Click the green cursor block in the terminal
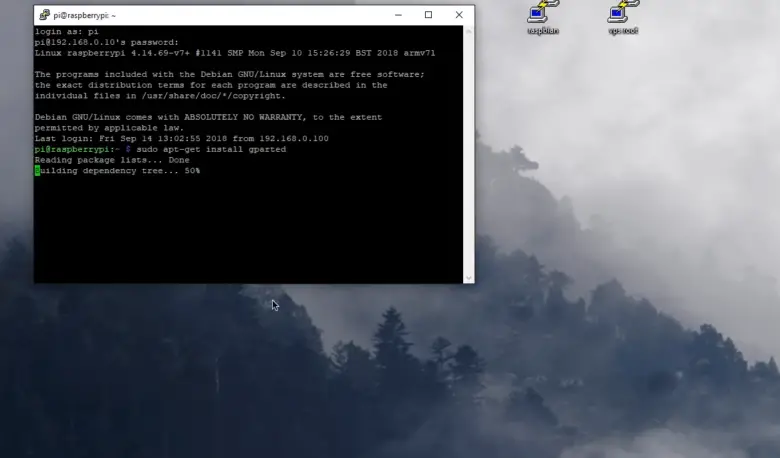This screenshot has width=780, height=458. [x=37, y=171]
